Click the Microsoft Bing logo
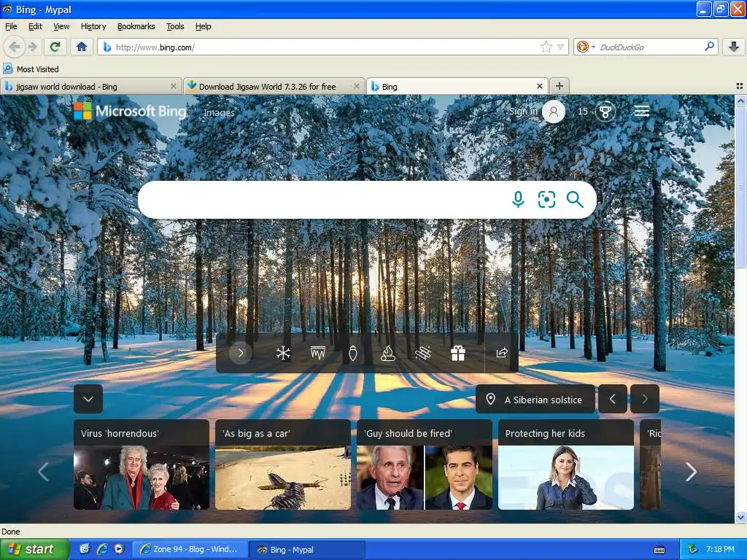747x560 pixels. tap(130, 111)
